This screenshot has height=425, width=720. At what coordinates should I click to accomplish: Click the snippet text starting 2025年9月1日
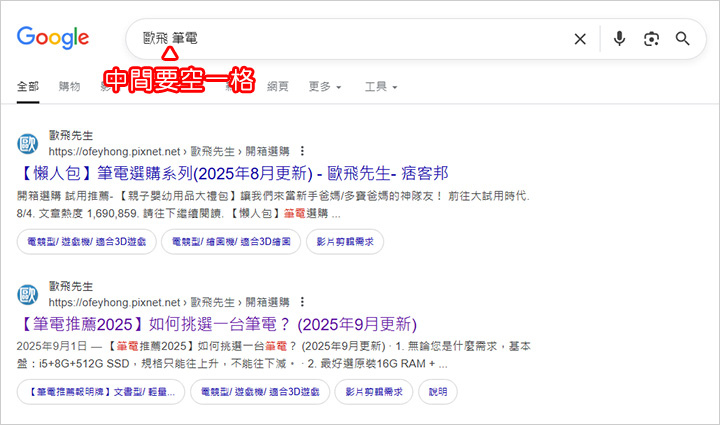[x=274, y=355]
